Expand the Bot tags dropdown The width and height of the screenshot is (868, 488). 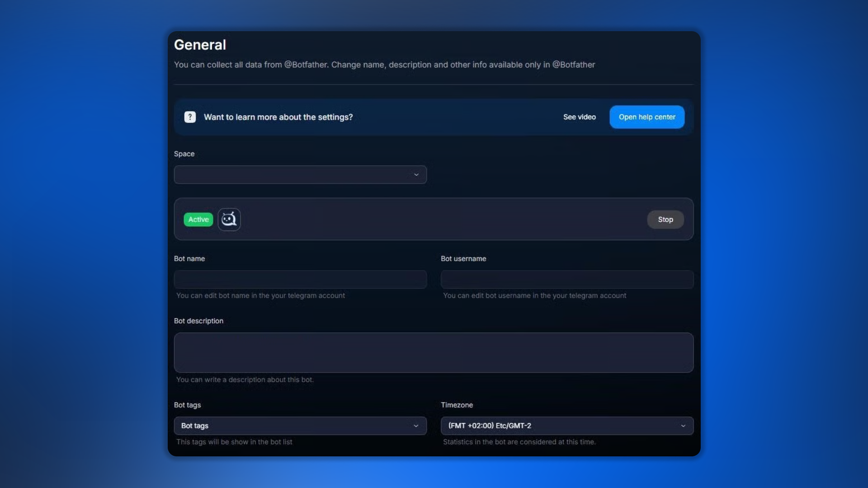(300, 426)
